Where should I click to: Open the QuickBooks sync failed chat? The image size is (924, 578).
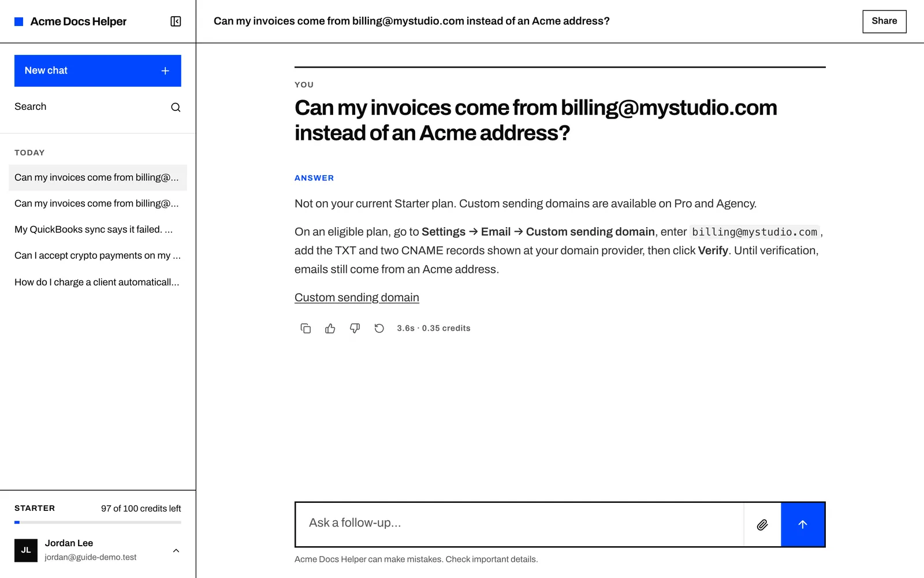(x=98, y=229)
